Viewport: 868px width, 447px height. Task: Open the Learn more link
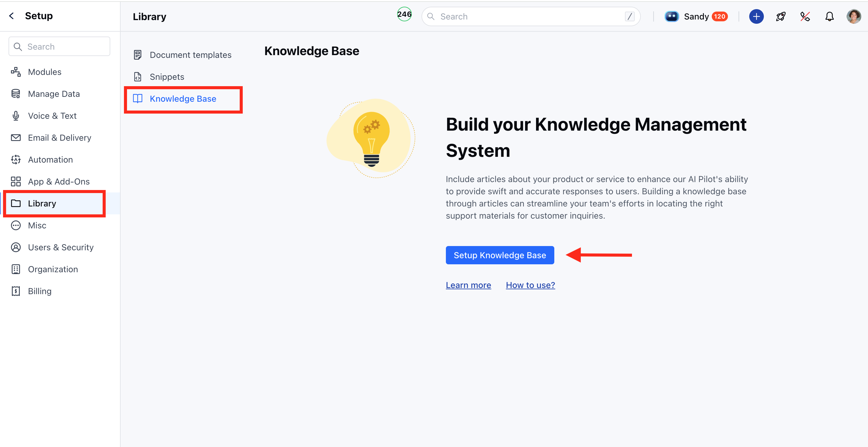point(468,285)
